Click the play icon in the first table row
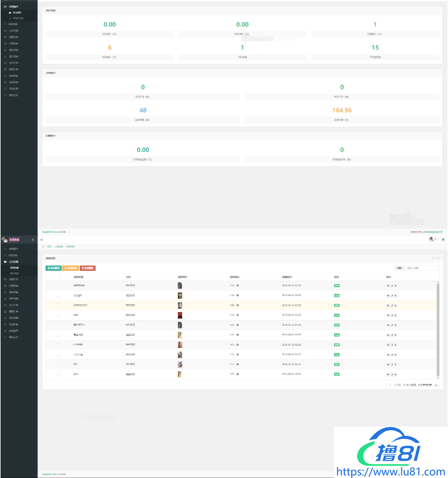Viewport: 448px width, 478px height. (x=388, y=285)
